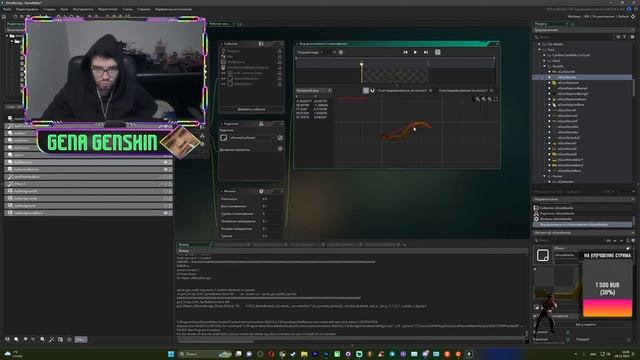The image size is (640, 360).
Task: Switch to the Вывод output tab
Action: [195, 244]
